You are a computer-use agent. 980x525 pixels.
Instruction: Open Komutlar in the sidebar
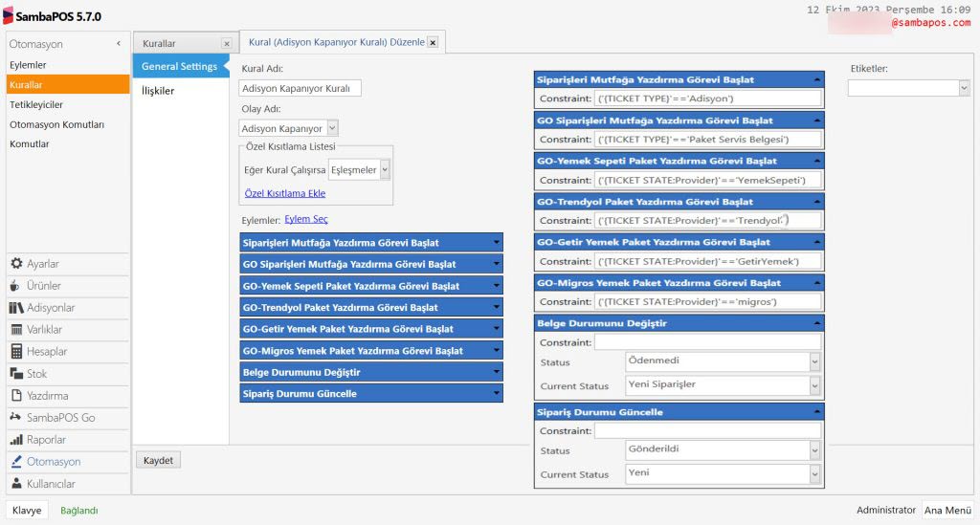coord(30,143)
